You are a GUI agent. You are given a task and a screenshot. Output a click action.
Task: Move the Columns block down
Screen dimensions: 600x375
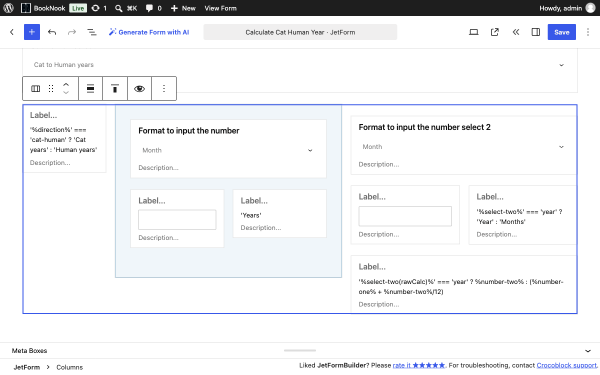[66, 93]
